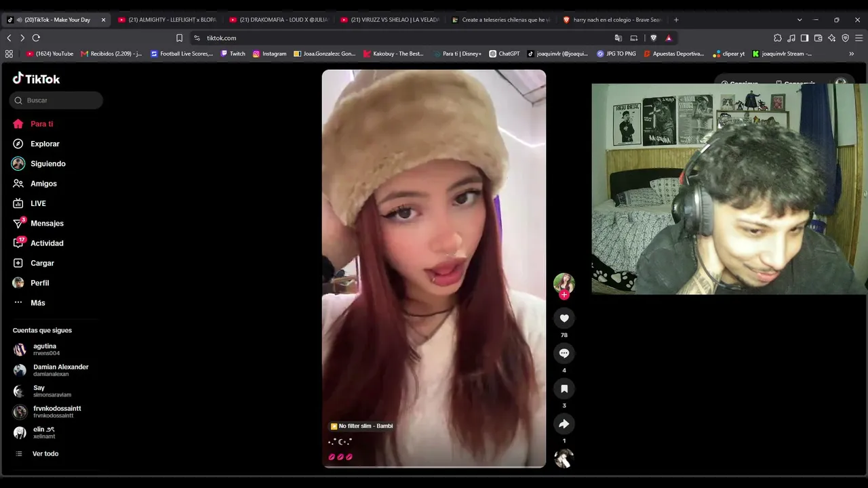Go forward with the browser forward arrow
Viewport: 868px width, 488px height.
click(22, 38)
